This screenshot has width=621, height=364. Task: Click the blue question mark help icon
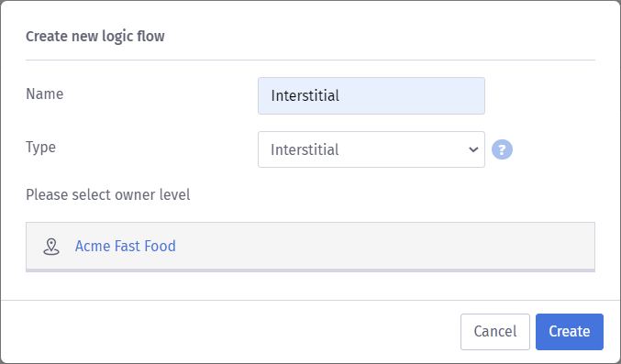(x=502, y=149)
